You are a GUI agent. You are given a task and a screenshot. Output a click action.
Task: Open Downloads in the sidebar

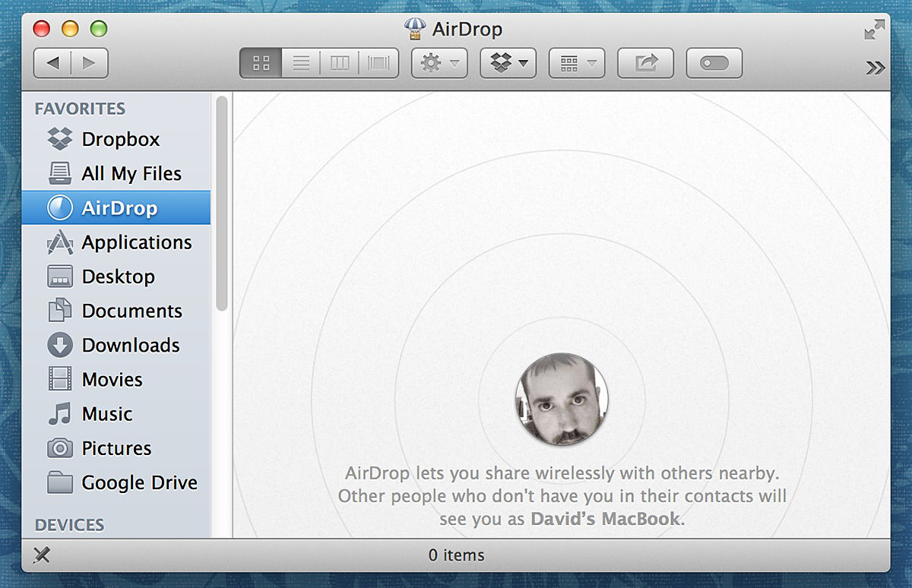click(116, 345)
